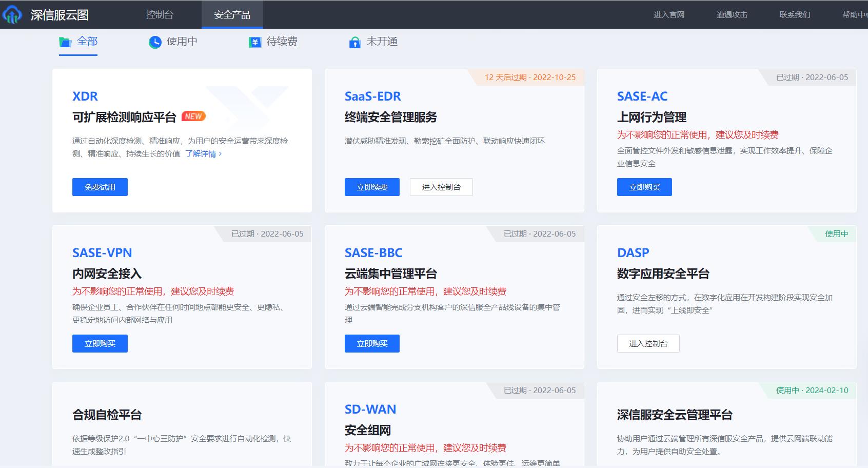
Task: Click 数字应用安全平台 subtitle text
Action: [x=663, y=274]
